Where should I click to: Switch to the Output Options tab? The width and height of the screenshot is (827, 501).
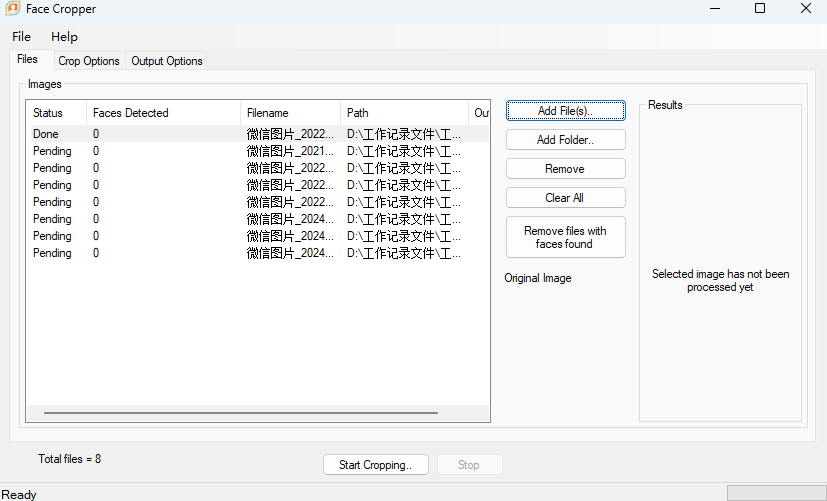[167, 61]
